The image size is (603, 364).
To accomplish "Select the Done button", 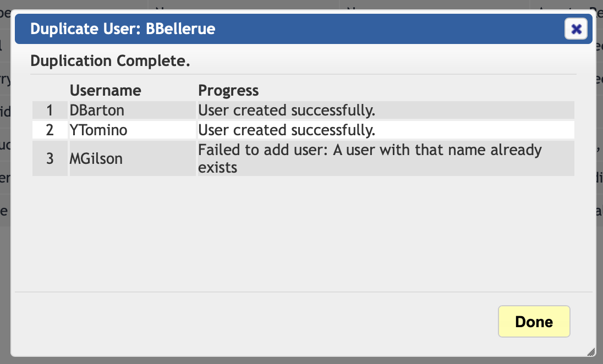I will (534, 322).
